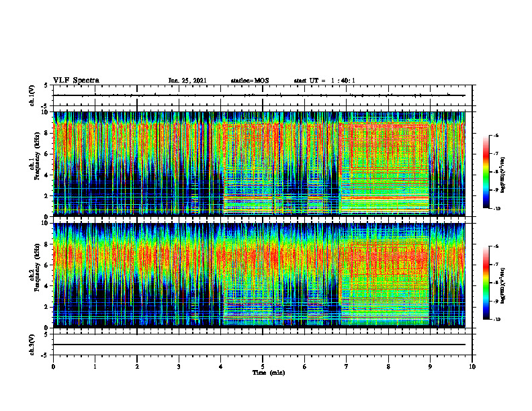Click the ch.1 frequency tick label "2"
This screenshot has height=411, width=532.
pyautogui.click(x=46, y=196)
